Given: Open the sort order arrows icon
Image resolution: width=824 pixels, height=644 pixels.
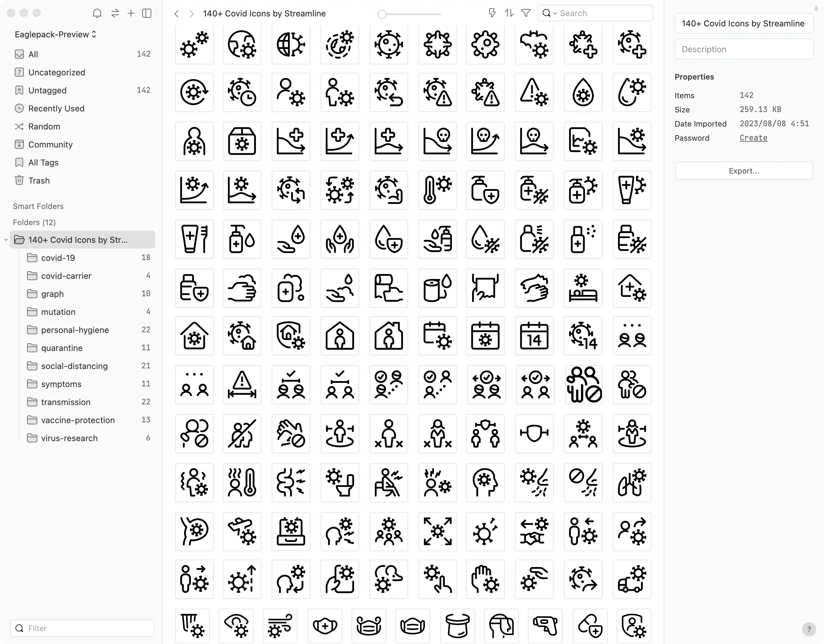Looking at the screenshot, I should click(509, 13).
